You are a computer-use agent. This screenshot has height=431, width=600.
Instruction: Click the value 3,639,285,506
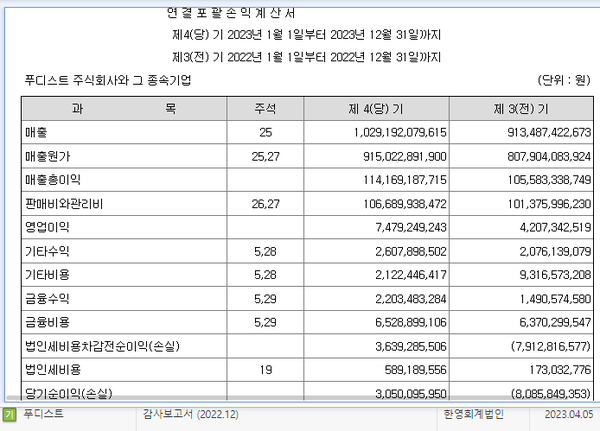[411, 346]
